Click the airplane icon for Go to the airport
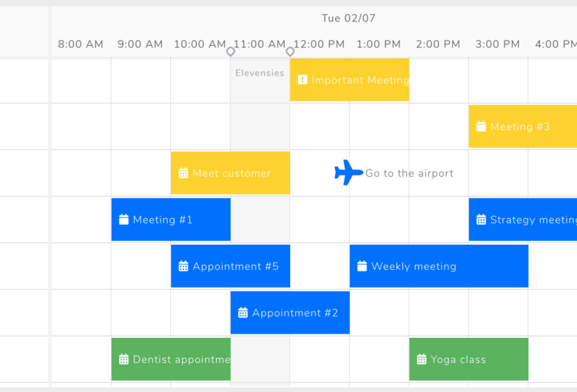Image resolution: width=577 pixels, height=392 pixels. pyautogui.click(x=348, y=172)
